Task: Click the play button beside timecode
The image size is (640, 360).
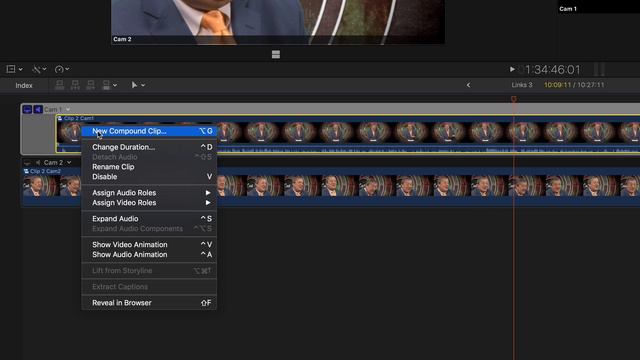Action: tap(512, 69)
